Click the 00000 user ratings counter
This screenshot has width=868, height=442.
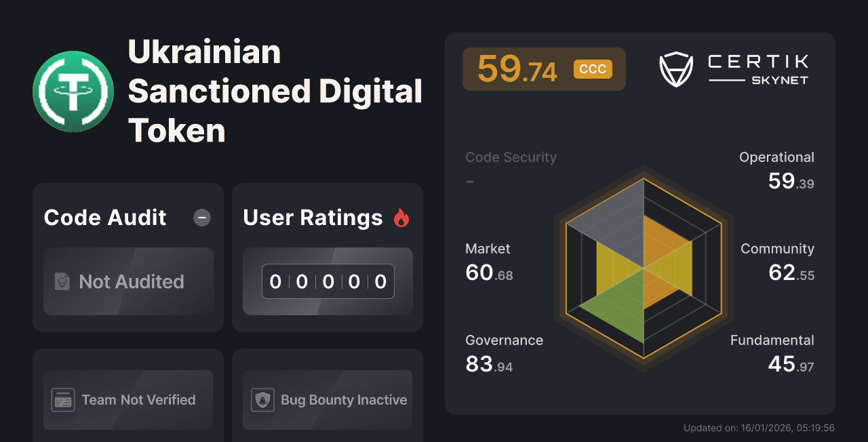(328, 281)
